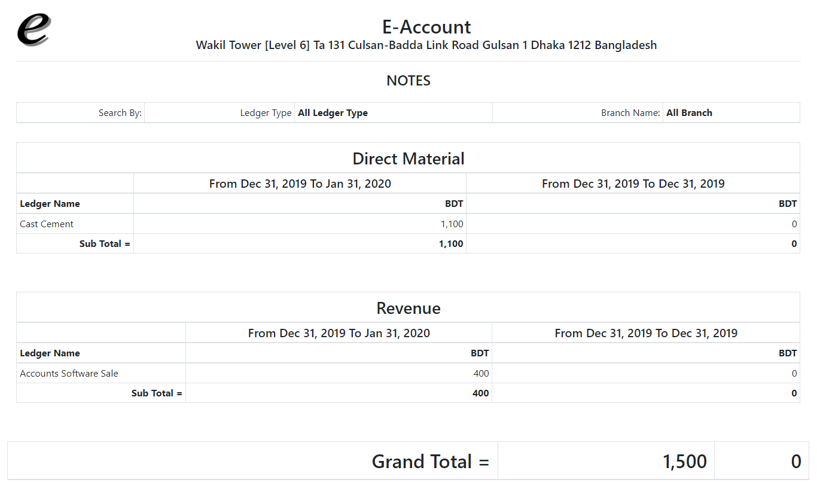
Task: Click the Direct Material section heading
Action: pos(408,158)
